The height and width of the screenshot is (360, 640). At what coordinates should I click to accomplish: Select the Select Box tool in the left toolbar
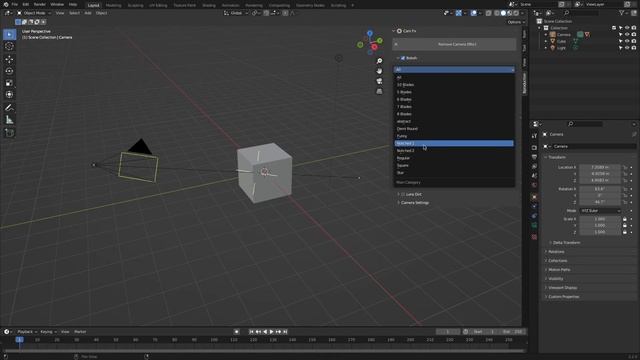pyautogui.click(x=9, y=34)
